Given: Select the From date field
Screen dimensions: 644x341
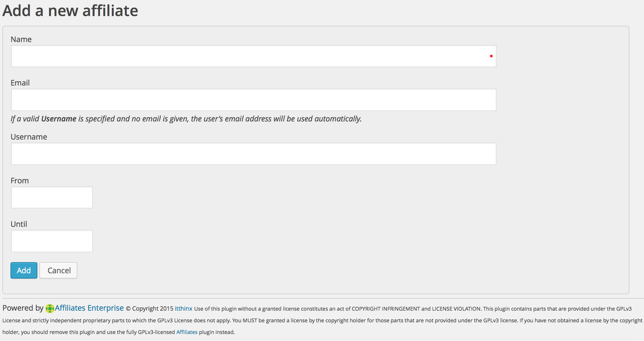Looking at the screenshot, I should pyautogui.click(x=52, y=197).
